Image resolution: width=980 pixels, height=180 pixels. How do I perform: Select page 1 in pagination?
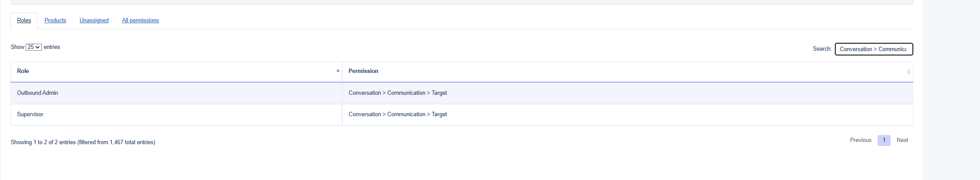[x=884, y=140]
